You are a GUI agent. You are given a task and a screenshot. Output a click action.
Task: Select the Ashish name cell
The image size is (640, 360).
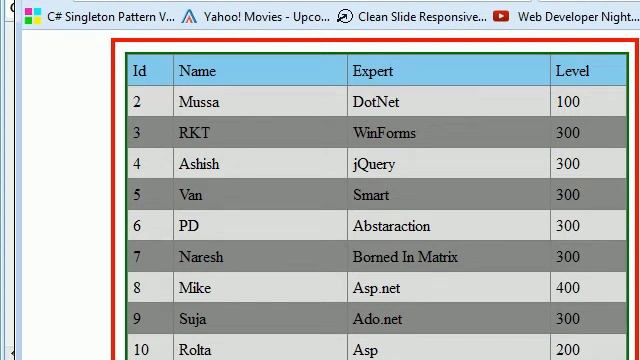[260, 164]
